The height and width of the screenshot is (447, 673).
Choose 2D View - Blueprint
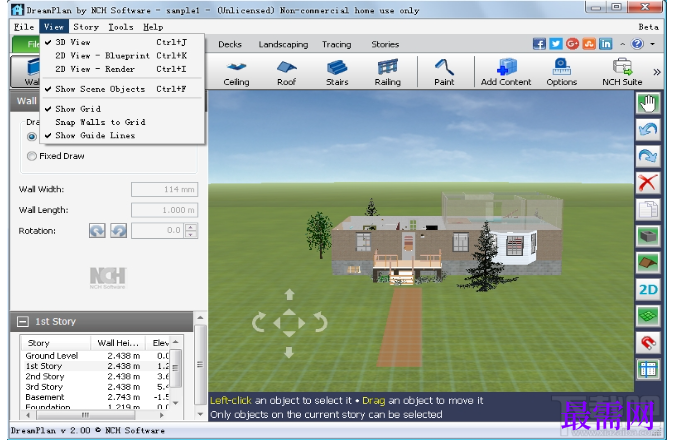tap(122, 55)
